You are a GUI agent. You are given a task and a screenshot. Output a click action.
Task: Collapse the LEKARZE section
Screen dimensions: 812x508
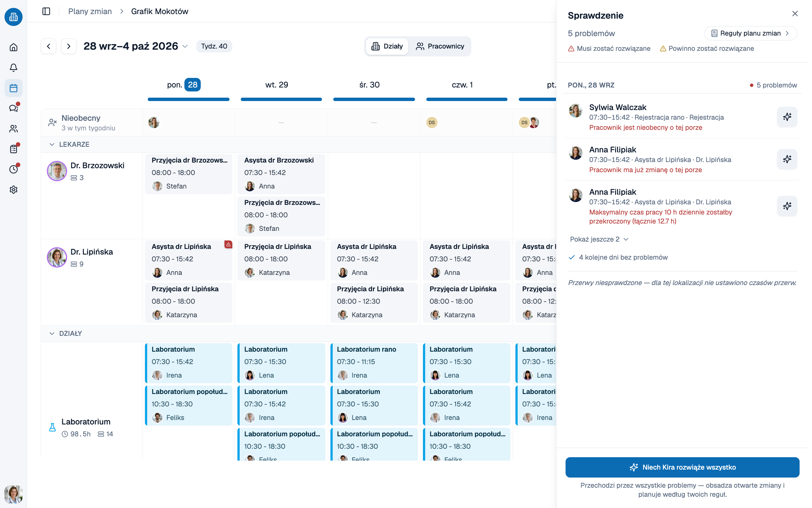tap(52, 144)
